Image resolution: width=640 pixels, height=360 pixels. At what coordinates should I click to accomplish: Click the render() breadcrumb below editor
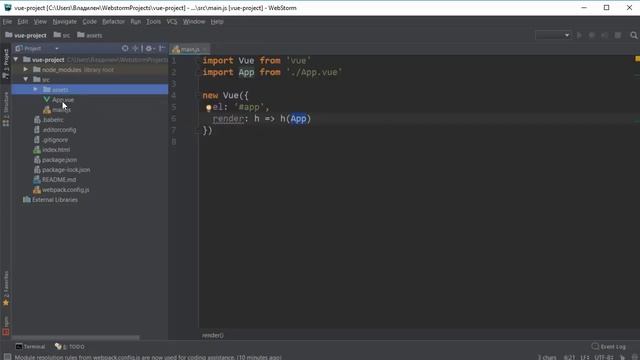click(x=213, y=336)
